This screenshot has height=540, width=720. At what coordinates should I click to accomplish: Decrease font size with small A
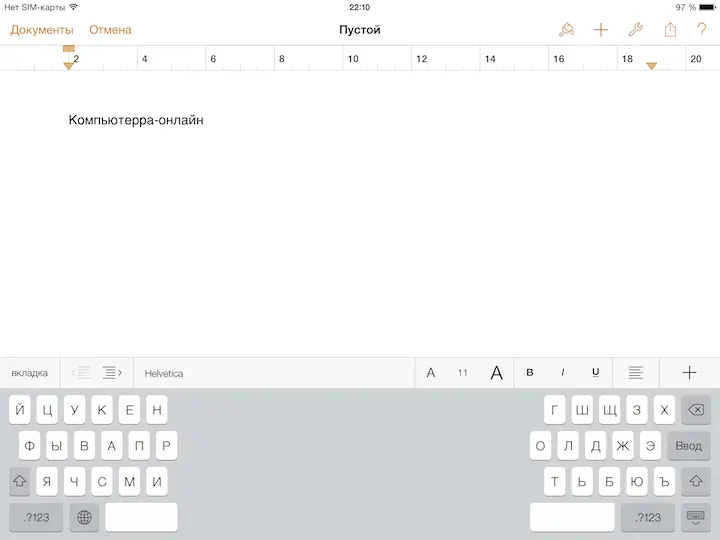pyautogui.click(x=431, y=373)
